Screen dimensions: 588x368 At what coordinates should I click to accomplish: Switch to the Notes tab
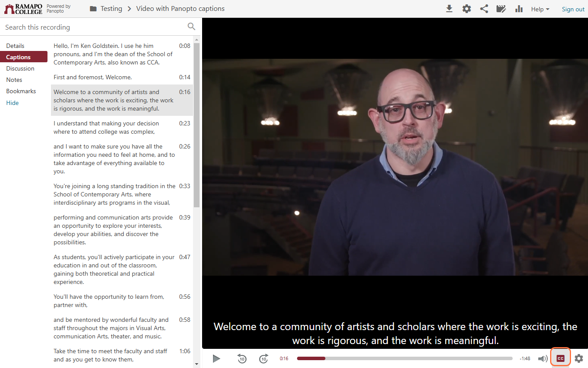pos(14,80)
